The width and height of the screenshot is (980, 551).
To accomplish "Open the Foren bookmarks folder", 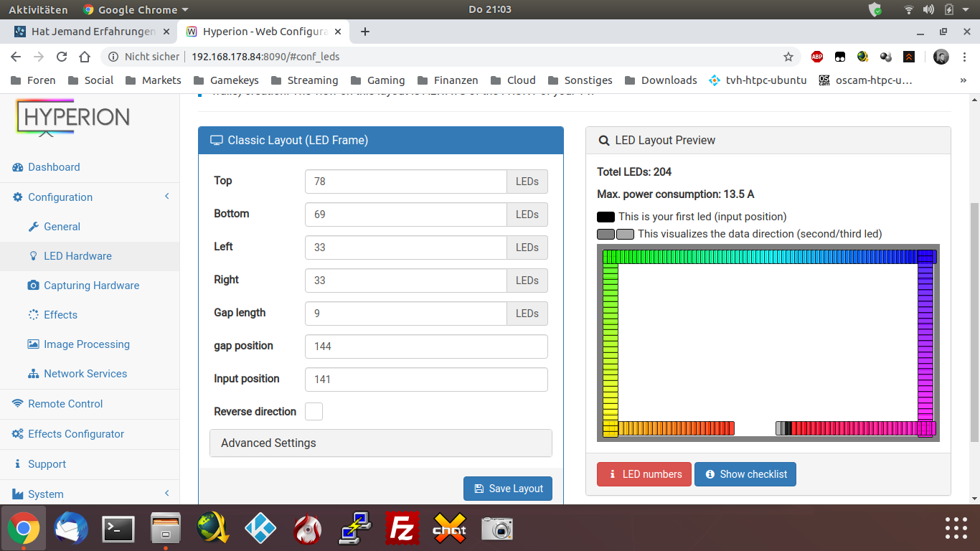I will click(x=34, y=80).
